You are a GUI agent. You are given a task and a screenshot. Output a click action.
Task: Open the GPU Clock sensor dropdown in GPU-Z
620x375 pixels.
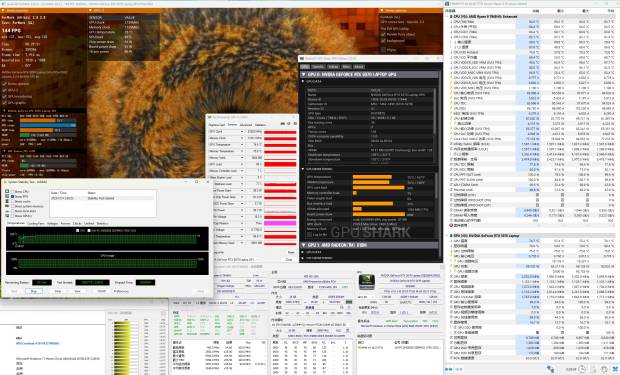(x=242, y=131)
